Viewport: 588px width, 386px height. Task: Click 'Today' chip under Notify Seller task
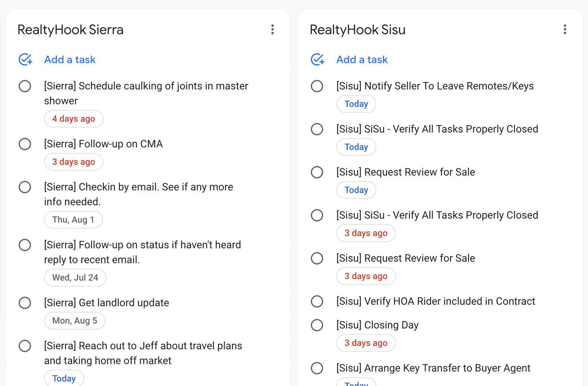[x=356, y=104]
